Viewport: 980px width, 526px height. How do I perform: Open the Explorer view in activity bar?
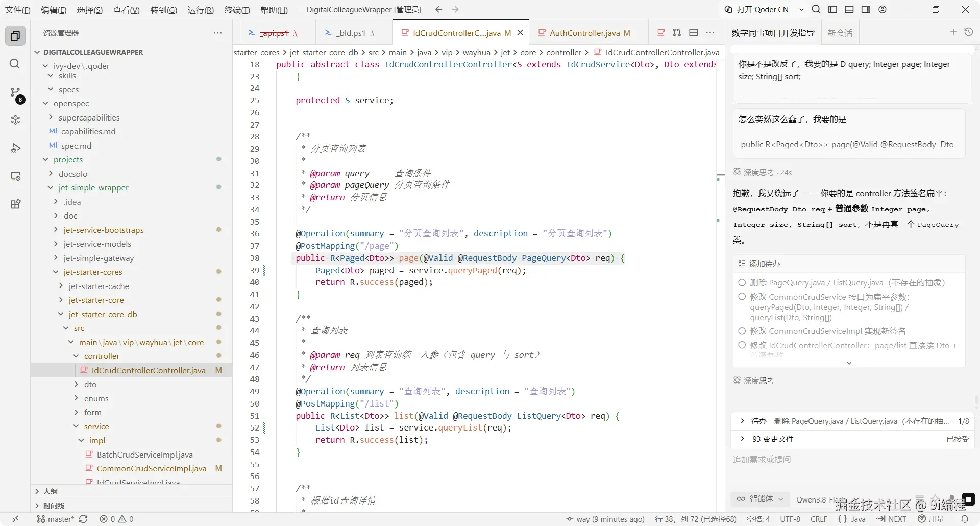pos(15,36)
